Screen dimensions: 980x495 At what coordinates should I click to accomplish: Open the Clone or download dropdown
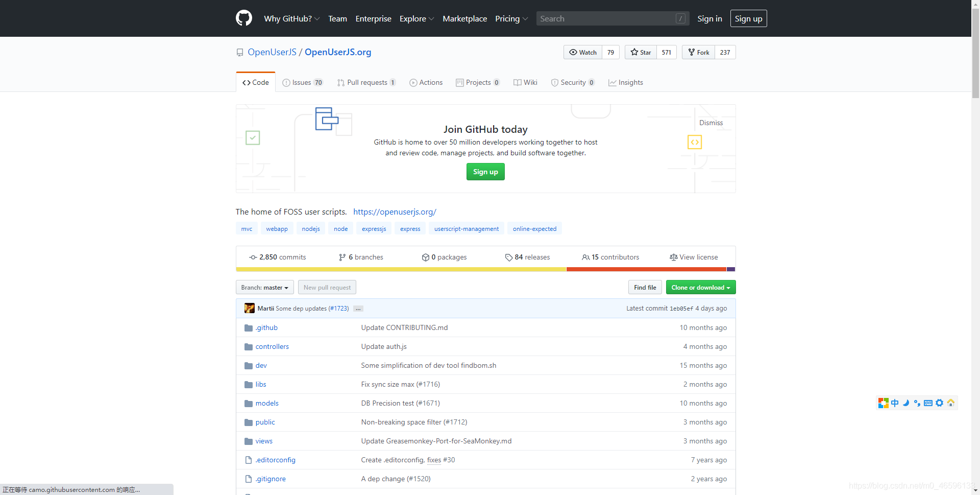point(701,287)
